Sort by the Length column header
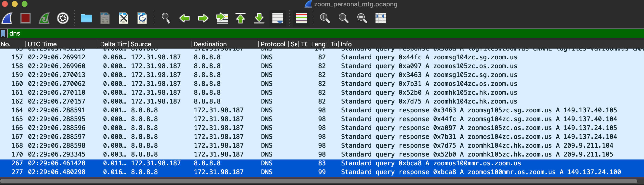The image size is (644, 185). point(319,44)
